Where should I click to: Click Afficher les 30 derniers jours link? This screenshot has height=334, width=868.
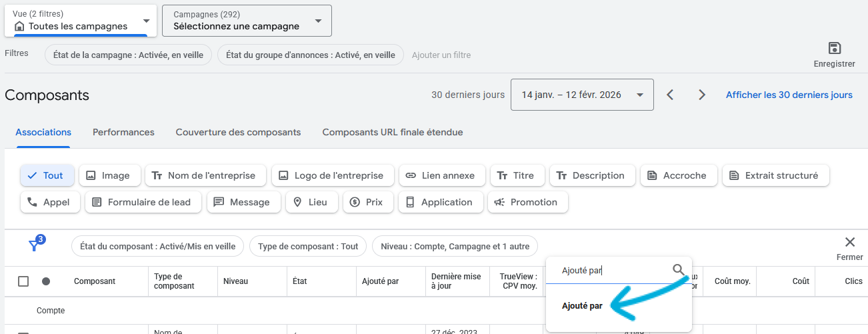click(789, 95)
